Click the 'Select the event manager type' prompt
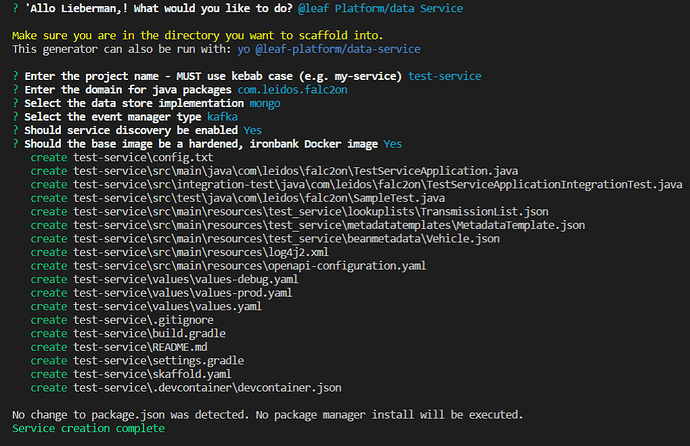The height and width of the screenshot is (446, 690). pos(113,117)
